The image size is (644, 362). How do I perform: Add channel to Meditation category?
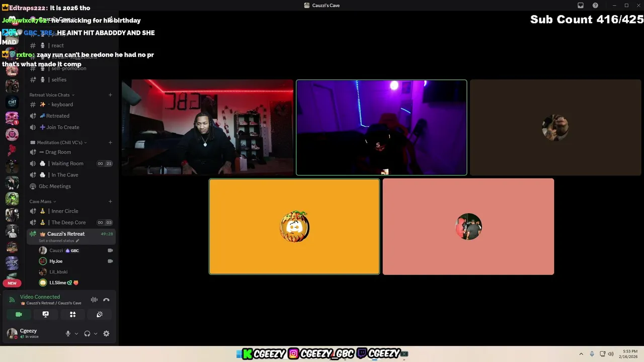click(110, 142)
